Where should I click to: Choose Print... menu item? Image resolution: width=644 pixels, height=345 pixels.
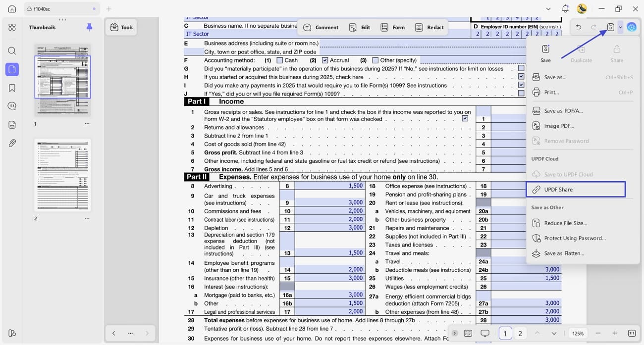(x=582, y=93)
